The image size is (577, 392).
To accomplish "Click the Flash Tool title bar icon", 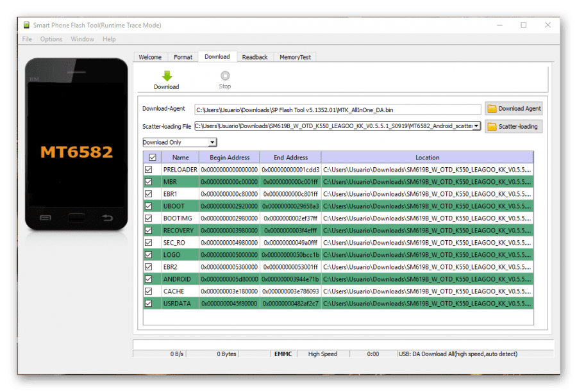I will (x=26, y=25).
